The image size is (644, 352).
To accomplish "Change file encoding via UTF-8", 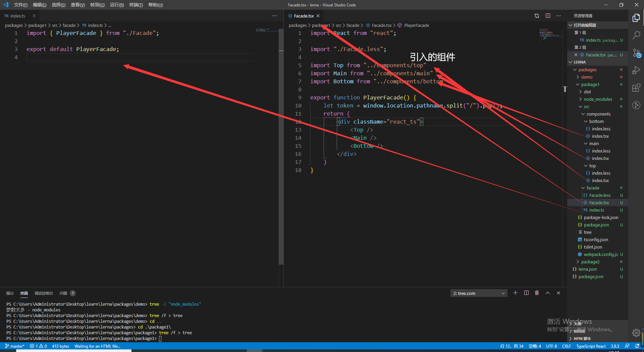I will pos(551,346).
